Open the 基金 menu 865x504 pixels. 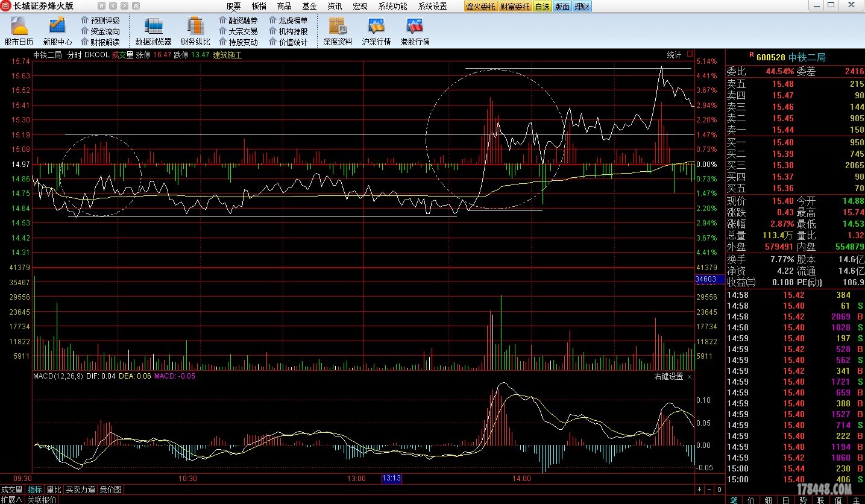click(x=309, y=6)
